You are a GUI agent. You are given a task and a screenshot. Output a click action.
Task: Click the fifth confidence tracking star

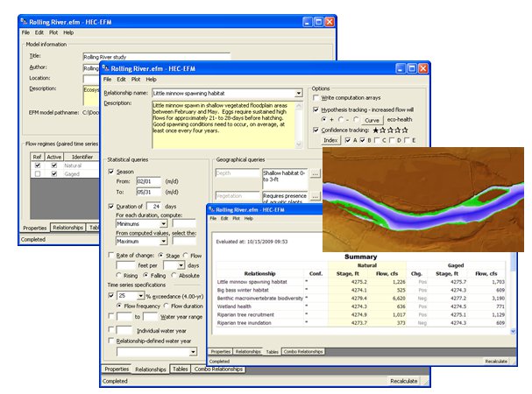pos(405,130)
